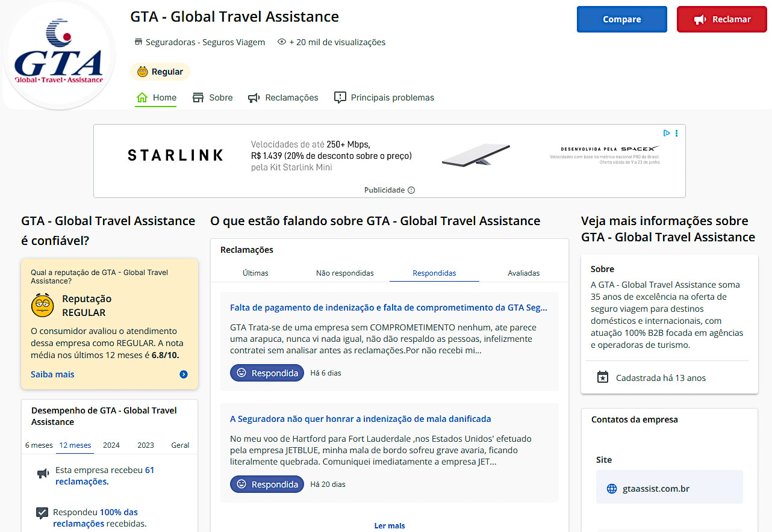Click the Principais problemas alert icon
Screen dimensions: 772x532
(340, 97)
